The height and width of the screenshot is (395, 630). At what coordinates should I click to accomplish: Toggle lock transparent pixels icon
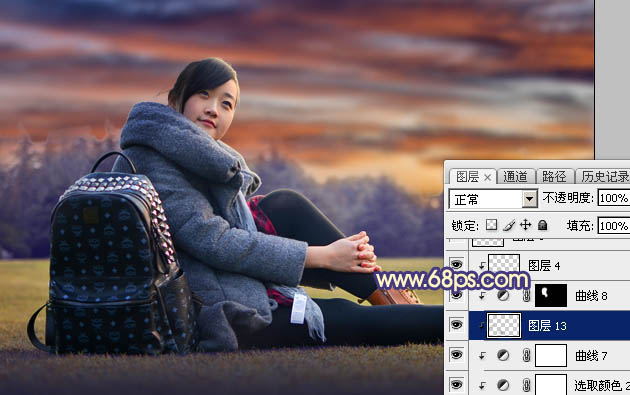(491, 225)
